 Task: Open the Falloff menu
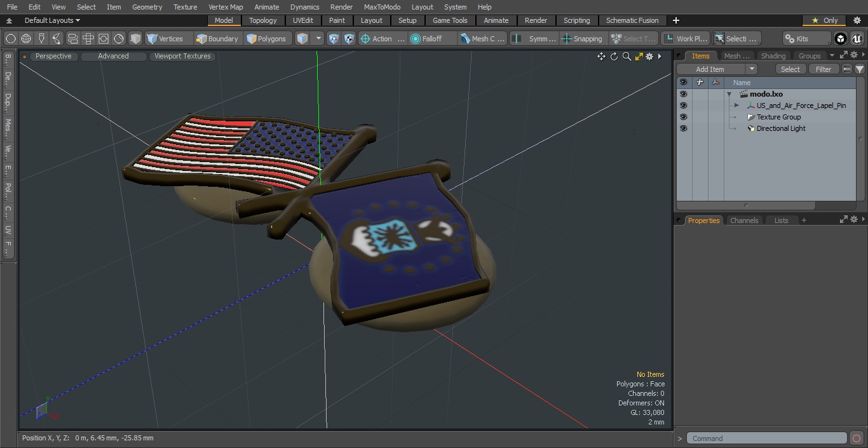[433, 39]
